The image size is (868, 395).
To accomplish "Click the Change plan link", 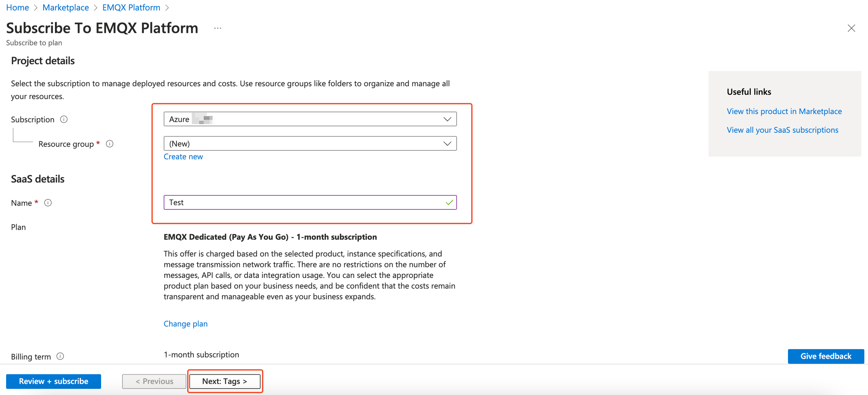I will [x=185, y=324].
